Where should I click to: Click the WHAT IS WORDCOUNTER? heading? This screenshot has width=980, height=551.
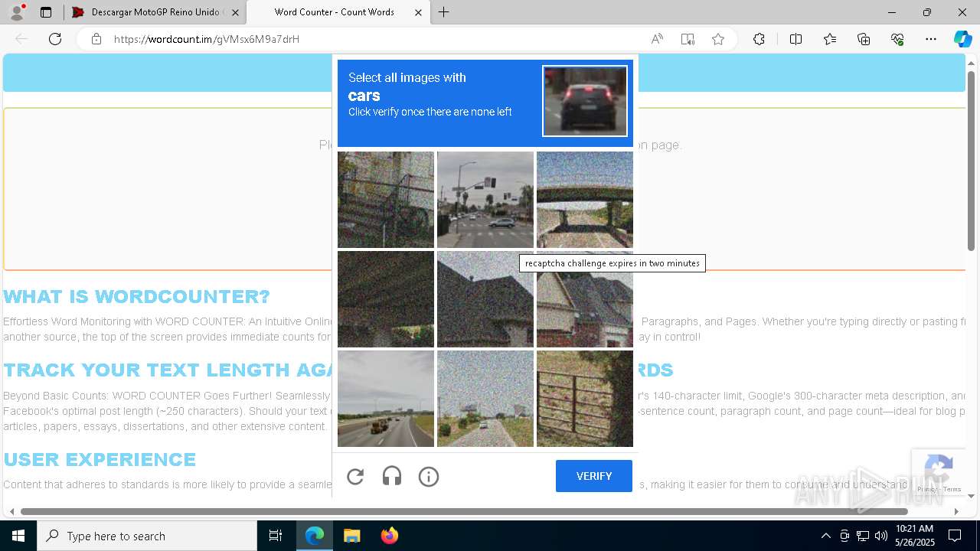(x=137, y=296)
